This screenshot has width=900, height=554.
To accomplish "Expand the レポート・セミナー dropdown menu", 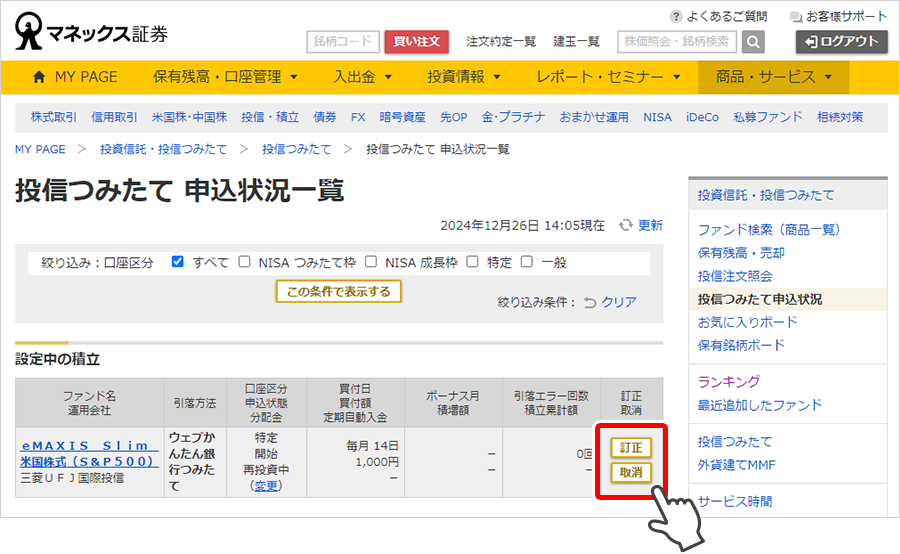I will [608, 77].
